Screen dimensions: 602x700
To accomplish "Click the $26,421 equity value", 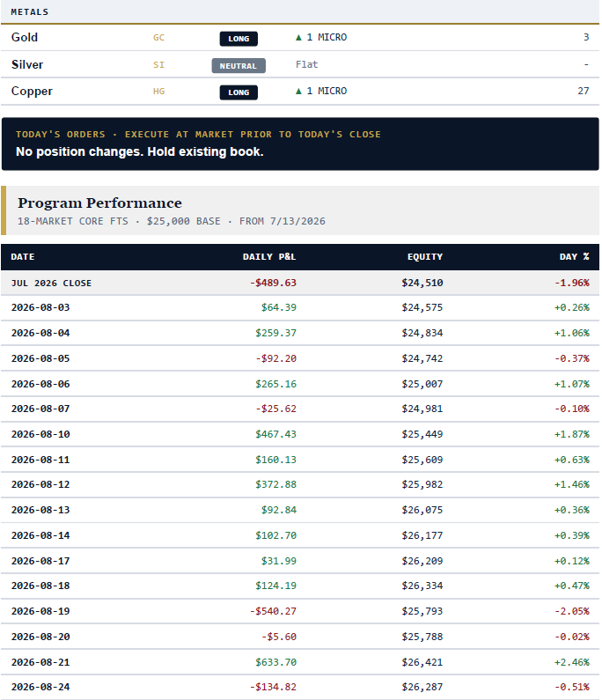I will (x=422, y=661).
